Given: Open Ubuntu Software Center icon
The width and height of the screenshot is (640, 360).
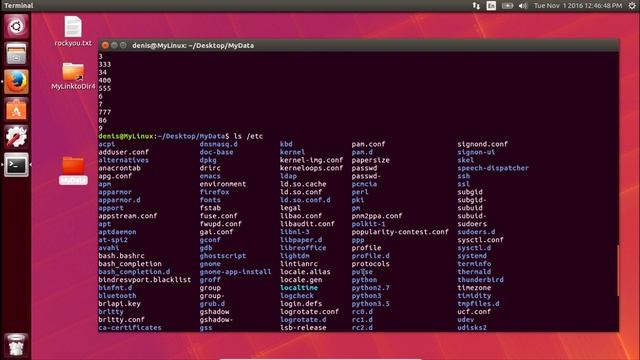Looking at the screenshot, I should tap(16, 109).
